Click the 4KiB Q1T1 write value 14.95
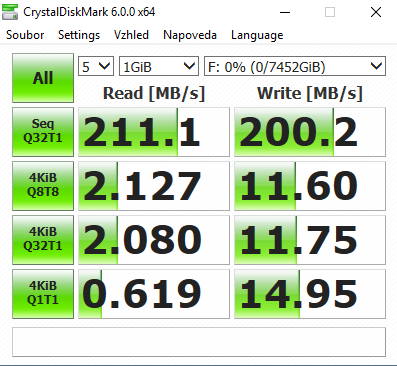 [x=310, y=294]
